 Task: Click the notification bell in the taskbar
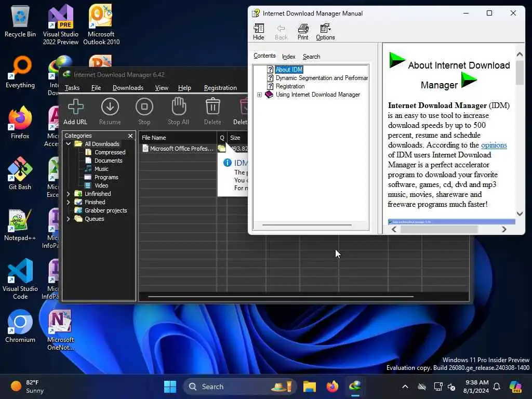point(497,387)
